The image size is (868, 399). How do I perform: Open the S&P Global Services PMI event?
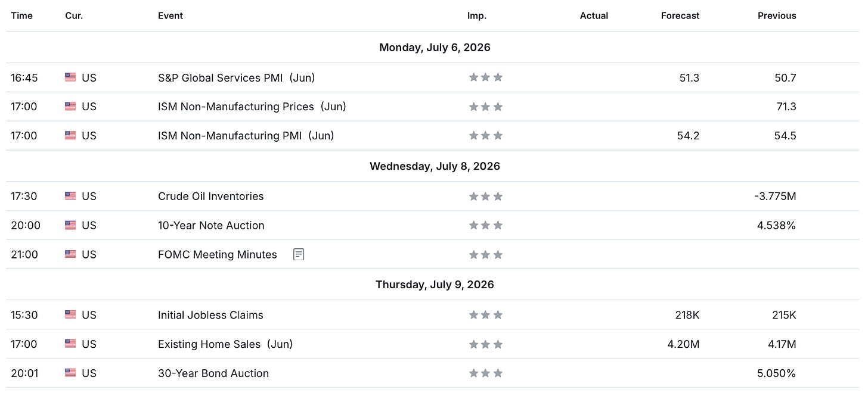(x=236, y=77)
